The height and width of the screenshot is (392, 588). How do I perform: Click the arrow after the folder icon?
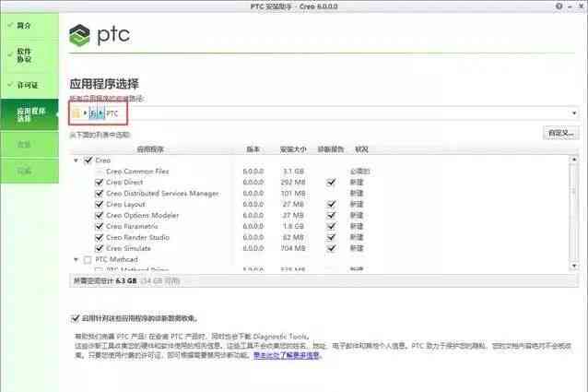(85, 113)
